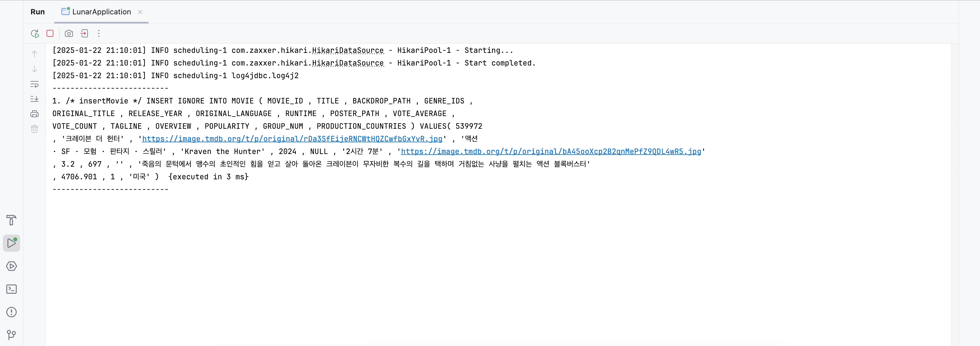This screenshot has width=980, height=346.
Task: Rerun the LunarApplication process
Action: point(35,34)
